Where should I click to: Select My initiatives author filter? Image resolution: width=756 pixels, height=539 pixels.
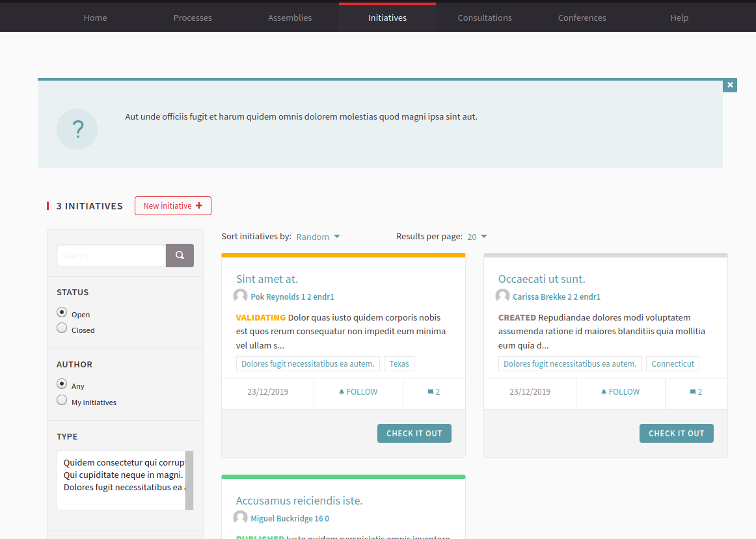point(62,401)
